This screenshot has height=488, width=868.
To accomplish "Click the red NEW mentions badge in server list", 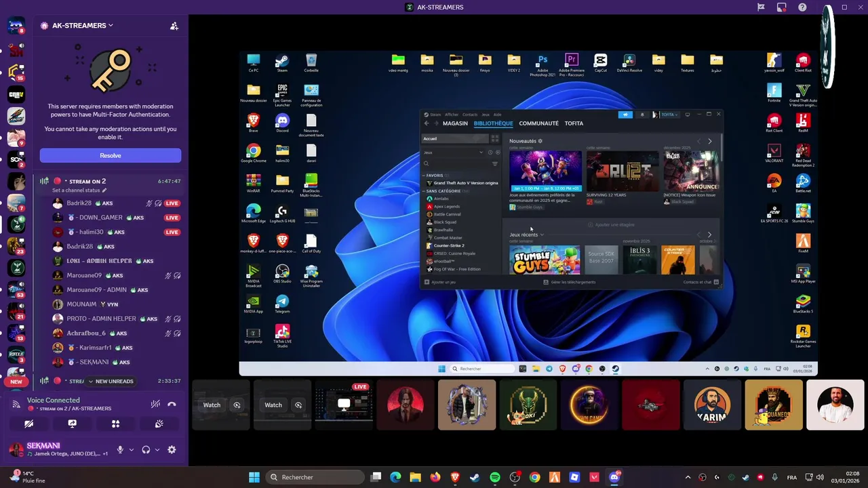I will [16, 382].
